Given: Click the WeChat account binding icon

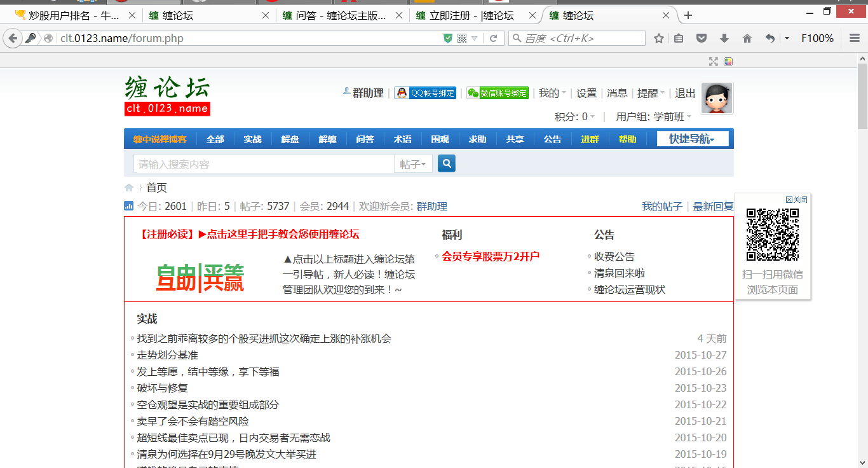Looking at the screenshot, I should click(x=498, y=93).
